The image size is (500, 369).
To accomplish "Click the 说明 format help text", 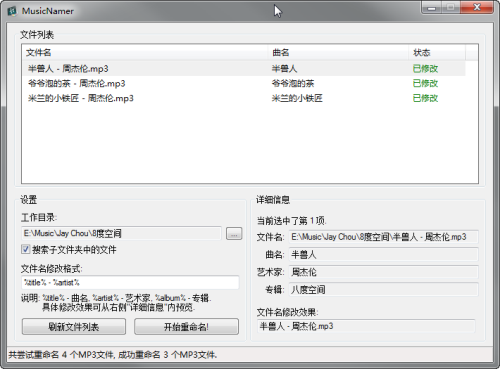I will 116,303.
